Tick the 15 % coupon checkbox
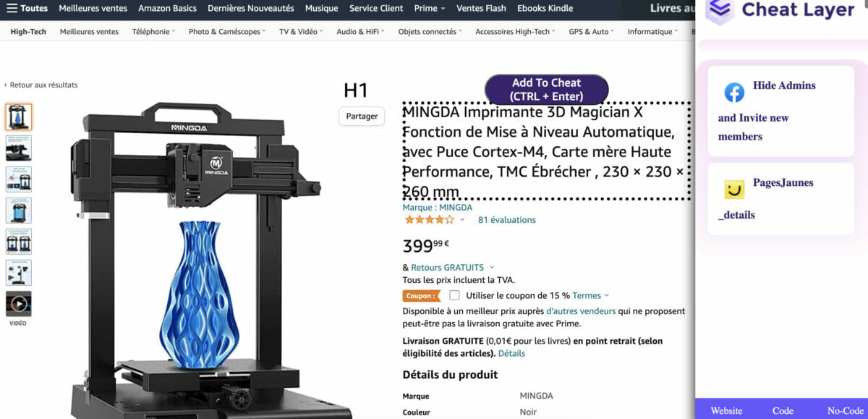Viewport: 868px width, 419px height. 454,295
